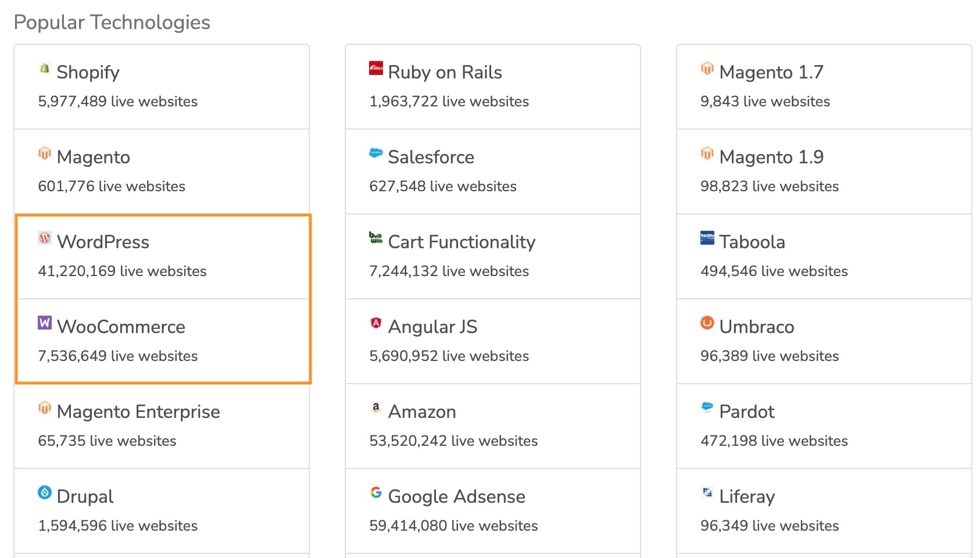Screen dimensions: 980x558
Task: Click WordPress 41,220,169 live websites text
Action: point(122,271)
